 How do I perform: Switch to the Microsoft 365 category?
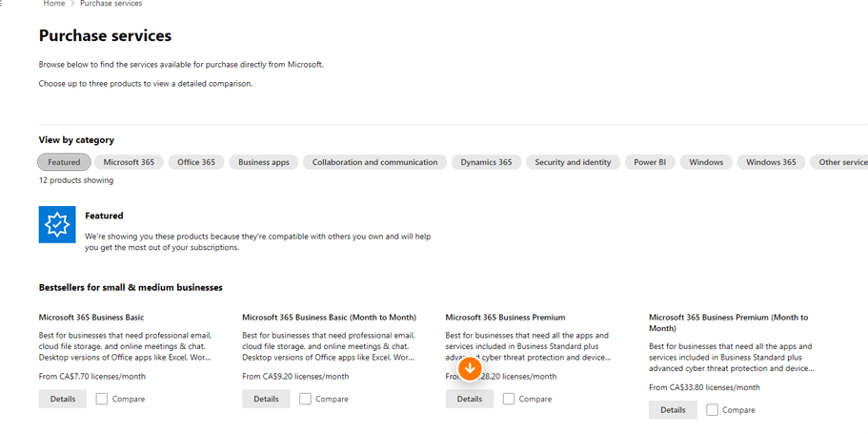coord(129,162)
